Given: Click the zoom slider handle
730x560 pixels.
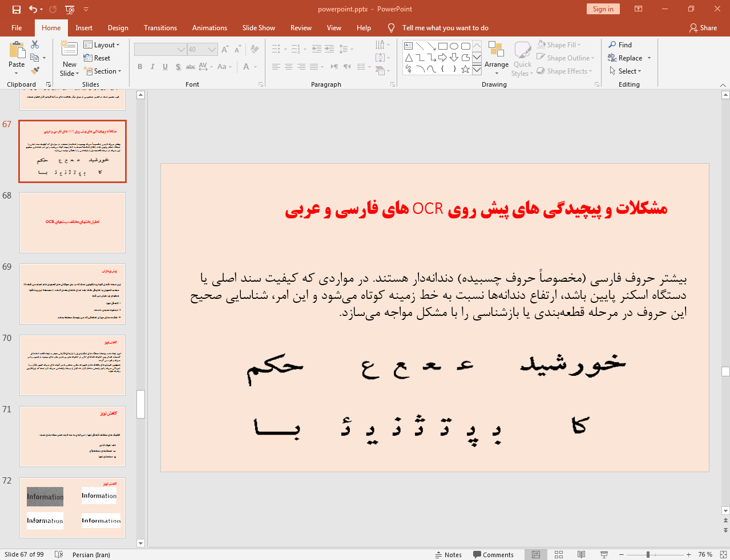Looking at the screenshot, I should (648, 554).
